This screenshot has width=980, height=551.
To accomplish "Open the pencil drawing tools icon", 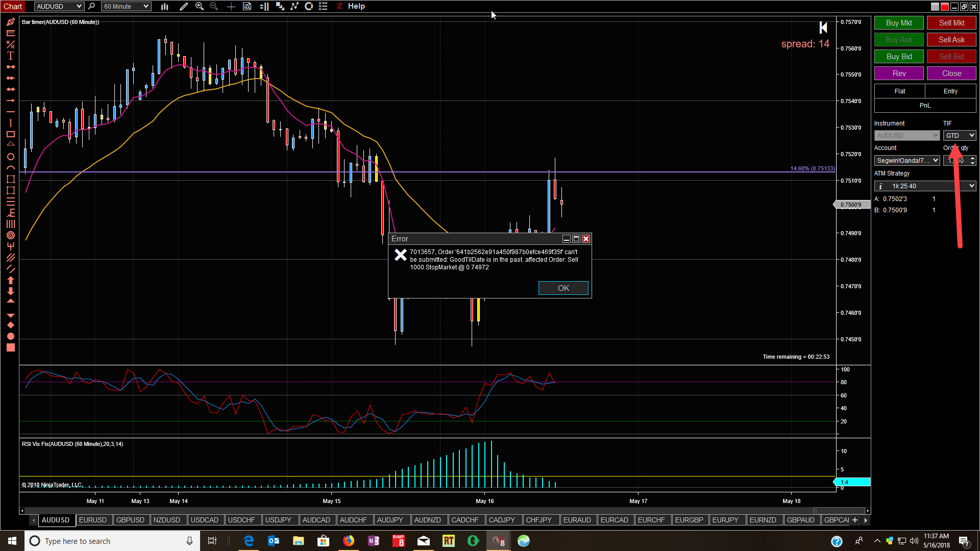I will tap(184, 6).
